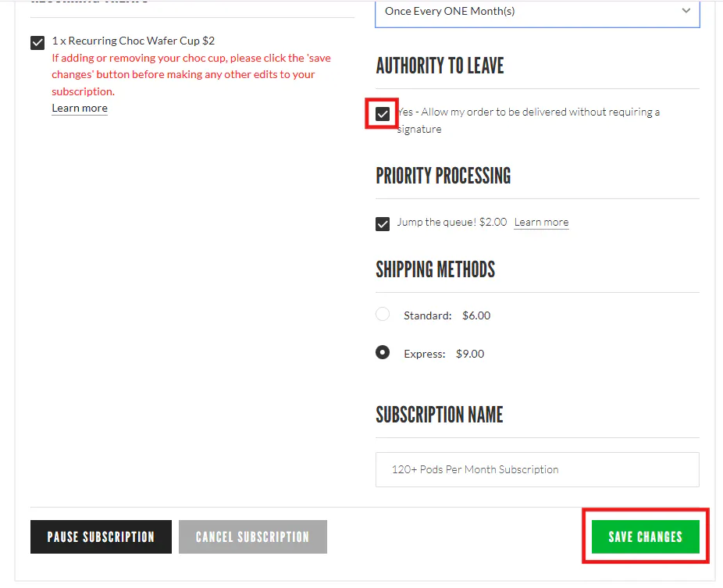Toggle the "Jump the queue! $2.00" checkbox
This screenshot has height=588, width=723.
click(x=383, y=224)
